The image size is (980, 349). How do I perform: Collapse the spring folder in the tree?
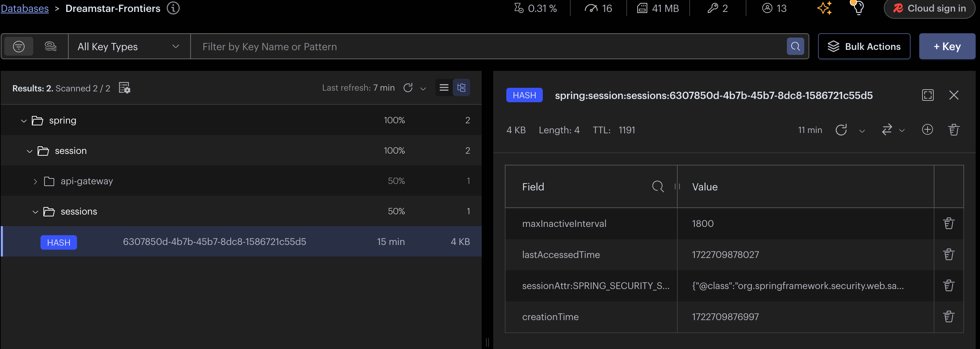click(x=24, y=120)
